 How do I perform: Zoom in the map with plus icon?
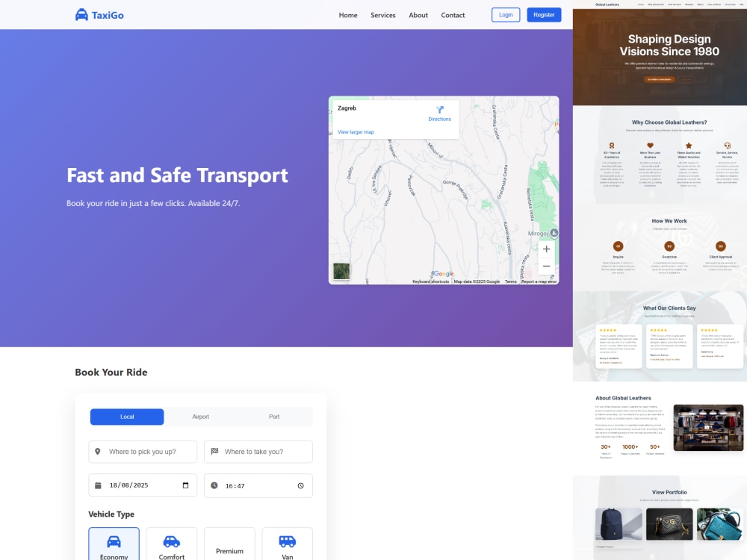click(x=547, y=249)
